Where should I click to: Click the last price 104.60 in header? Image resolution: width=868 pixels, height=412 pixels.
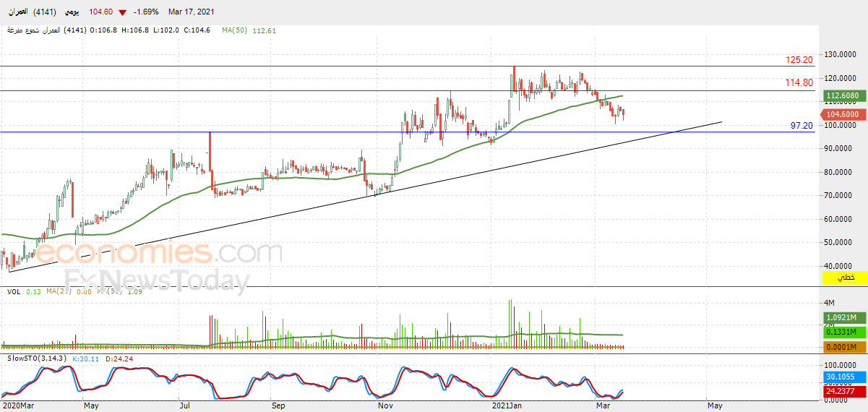(x=100, y=12)
